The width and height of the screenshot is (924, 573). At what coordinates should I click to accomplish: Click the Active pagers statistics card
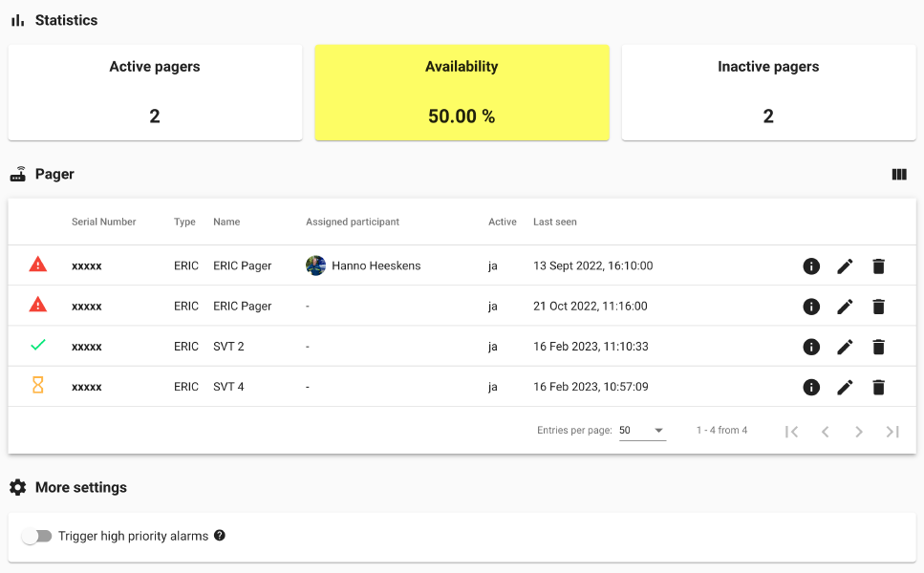155,93
